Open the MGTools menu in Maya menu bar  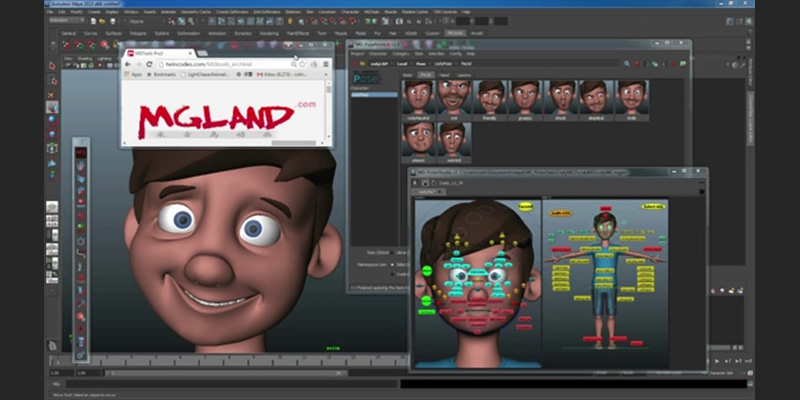click(x=372, y=11)
